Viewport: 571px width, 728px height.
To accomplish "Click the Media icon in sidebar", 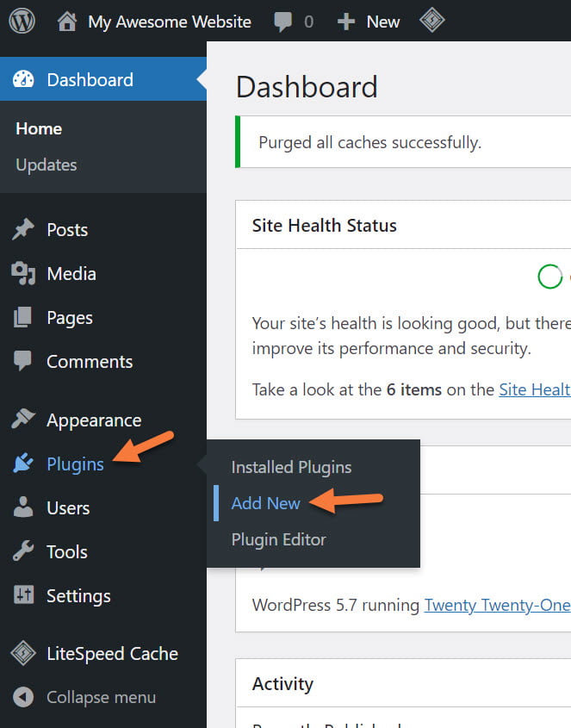I will coord(23,274).
